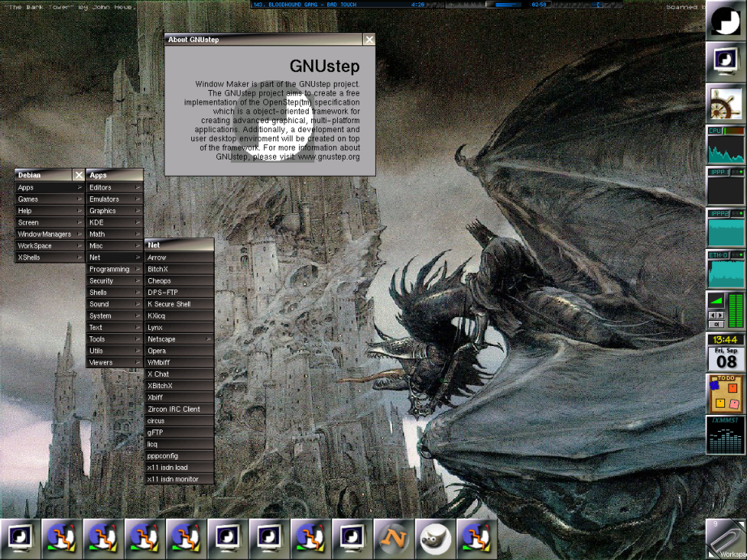Image resolution: width=747 pixels, height=560 pixels.
Task: Click the ETH-0 network monitor dockapp
Action: tap(726, 269)
